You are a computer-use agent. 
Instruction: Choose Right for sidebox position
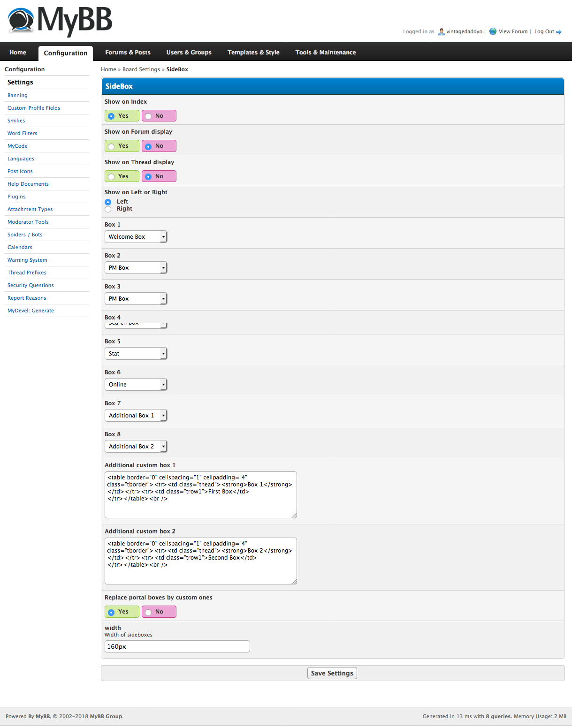pos(108,209)
